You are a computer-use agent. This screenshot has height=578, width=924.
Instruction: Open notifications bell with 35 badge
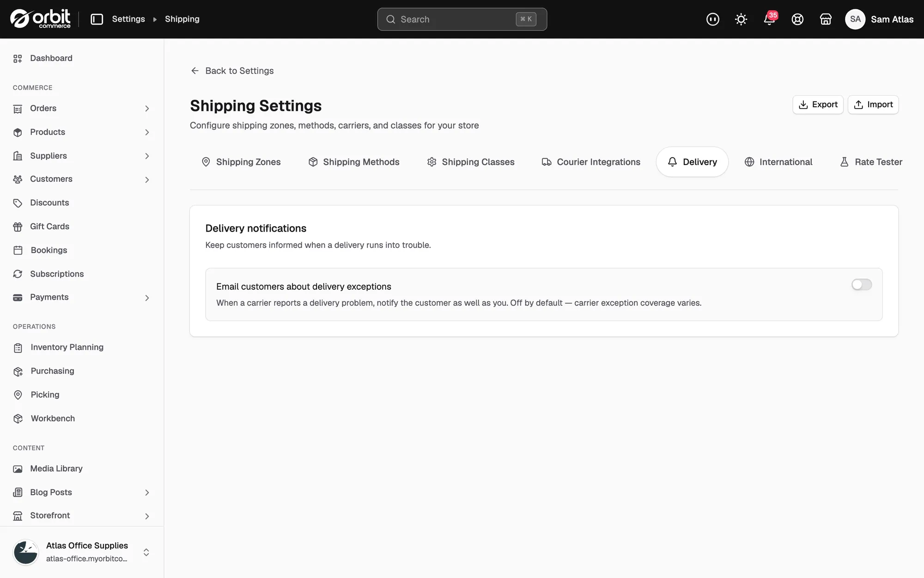(770, 19)
